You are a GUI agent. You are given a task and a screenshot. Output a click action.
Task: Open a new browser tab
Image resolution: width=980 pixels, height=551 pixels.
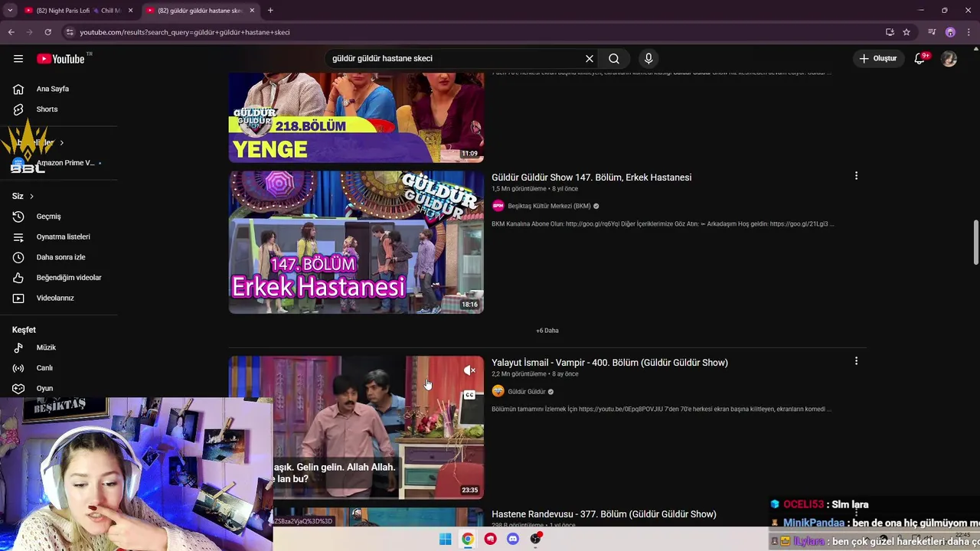pos(270,11)
